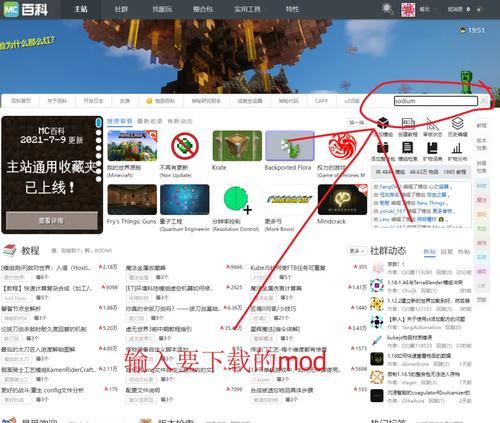
Task: Click the 教程 side navigation item
Action: (481, 126)
